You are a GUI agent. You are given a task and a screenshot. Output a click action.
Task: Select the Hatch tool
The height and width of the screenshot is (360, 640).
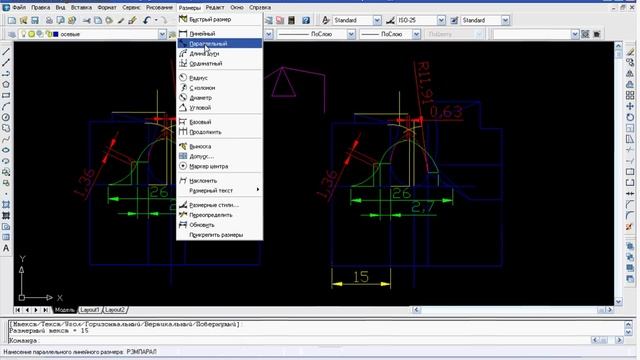6,204
